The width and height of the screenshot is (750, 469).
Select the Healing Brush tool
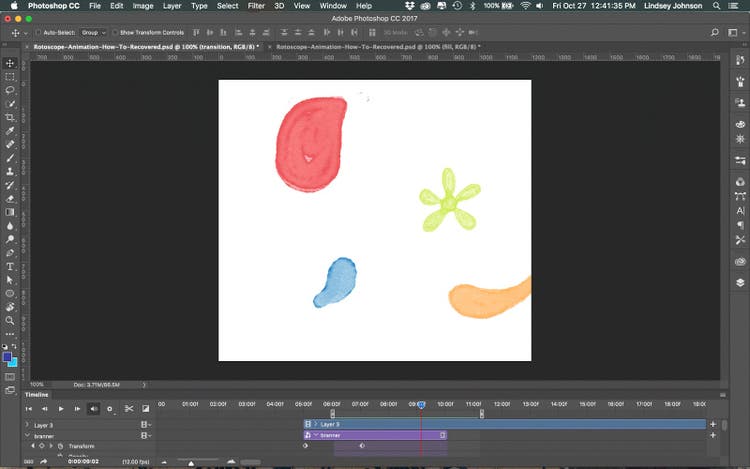point(10,144)
